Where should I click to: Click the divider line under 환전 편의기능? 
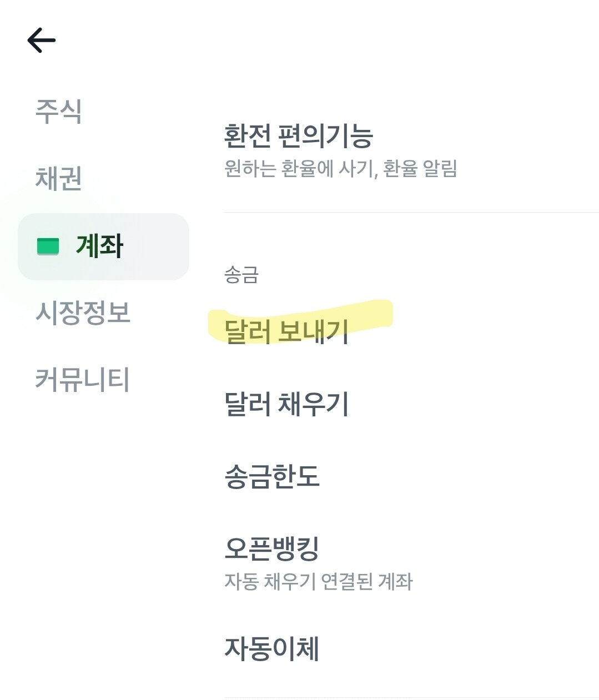[411, 212]
